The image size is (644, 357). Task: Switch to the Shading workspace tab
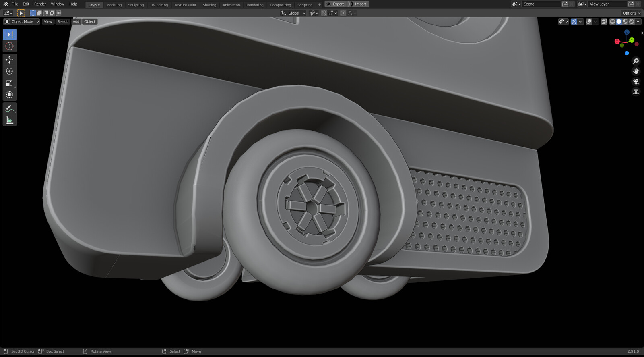pos(209,5)
